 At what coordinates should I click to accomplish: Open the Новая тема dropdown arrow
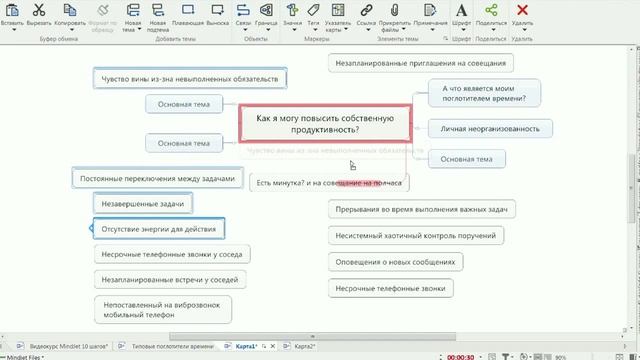coord(139,29)
